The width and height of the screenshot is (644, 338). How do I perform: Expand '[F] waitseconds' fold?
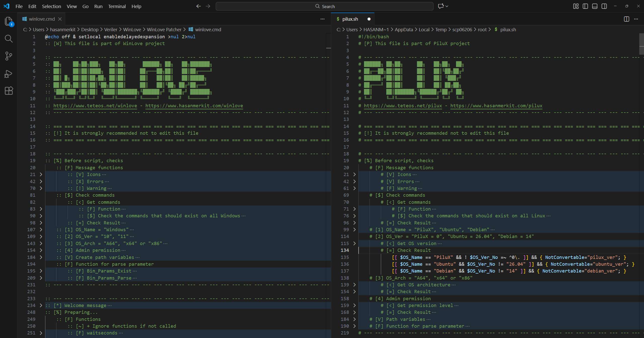41,333
